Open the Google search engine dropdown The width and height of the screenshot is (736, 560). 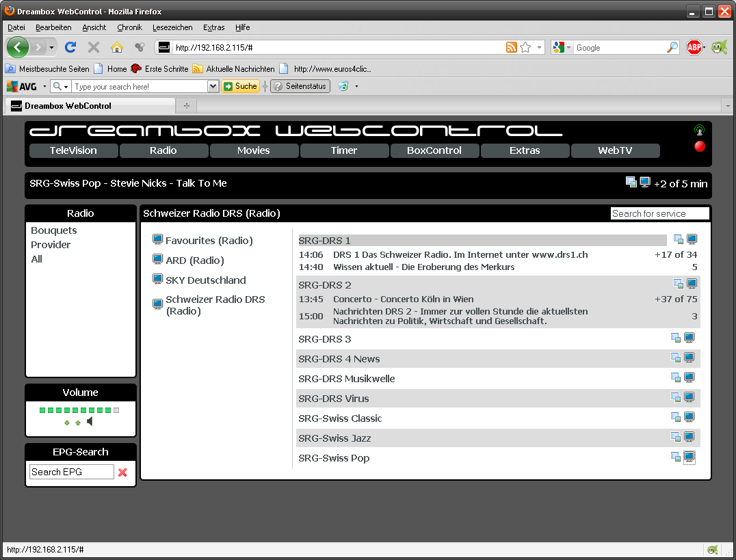[x=568, y=47]
